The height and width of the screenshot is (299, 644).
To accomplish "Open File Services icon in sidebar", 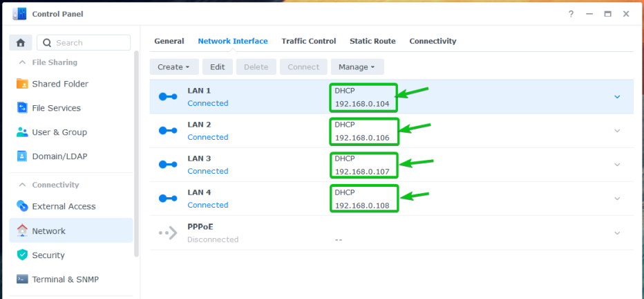I will tap(22, 108).
